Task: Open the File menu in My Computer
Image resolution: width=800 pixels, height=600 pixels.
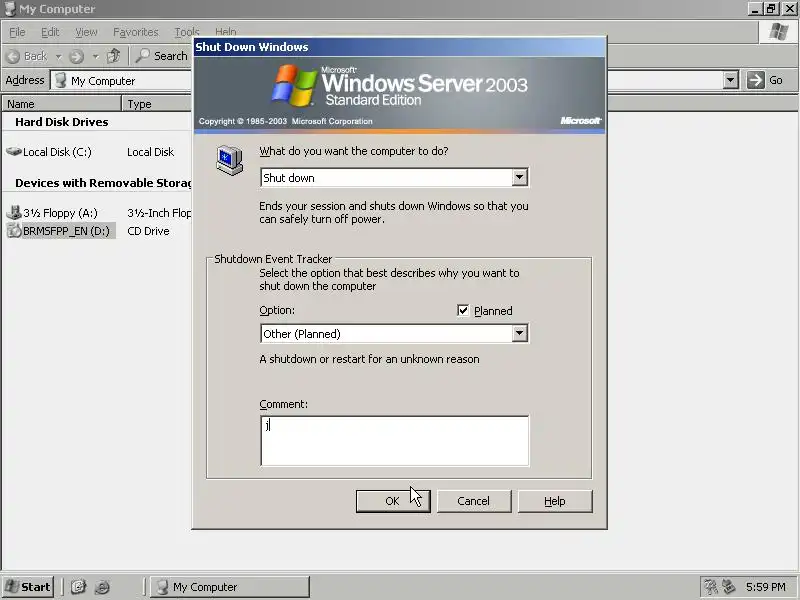Action: click(17, 32)
